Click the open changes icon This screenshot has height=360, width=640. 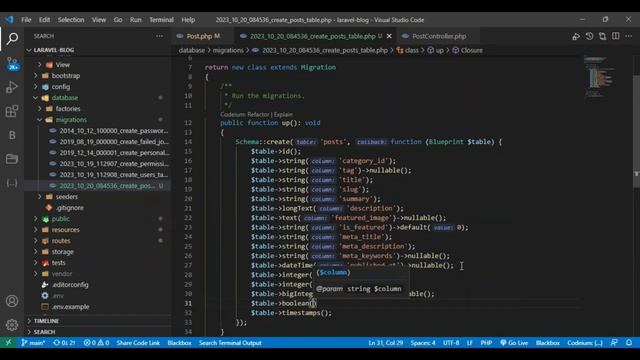602,36
